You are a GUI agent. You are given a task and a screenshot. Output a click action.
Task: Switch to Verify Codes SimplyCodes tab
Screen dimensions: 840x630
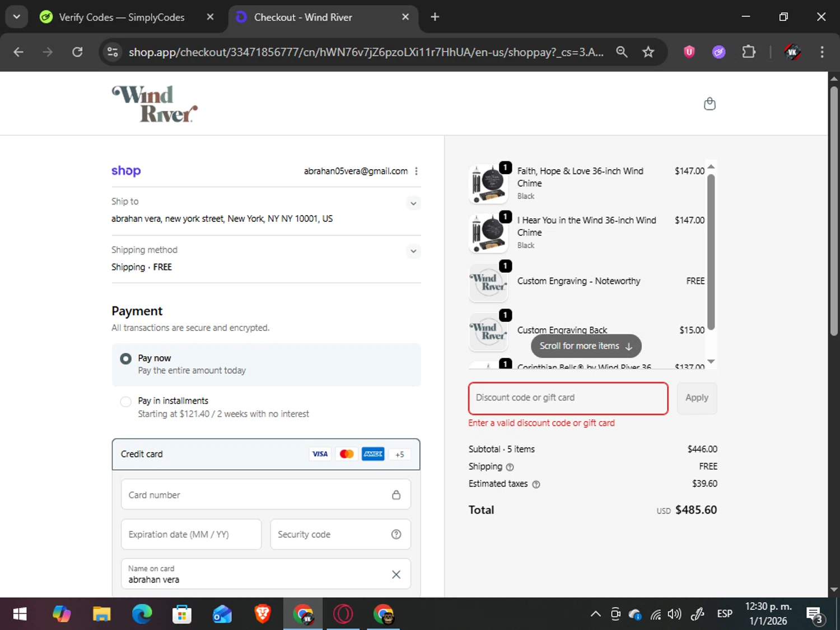click(122, 17)
